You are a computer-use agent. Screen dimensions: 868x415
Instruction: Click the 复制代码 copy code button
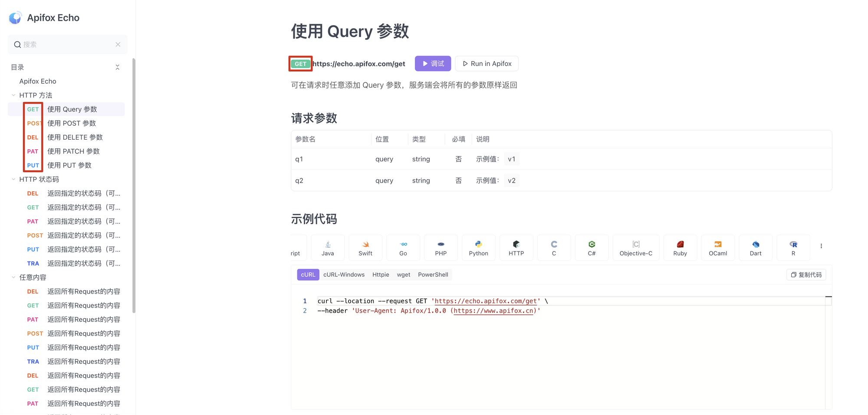pyautogui.click(x=806, y=275)
